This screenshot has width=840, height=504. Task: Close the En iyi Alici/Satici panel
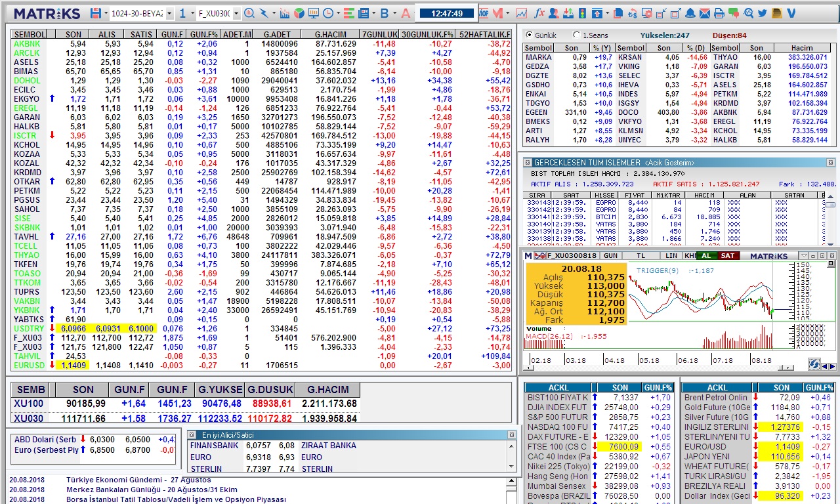[511, 435]
